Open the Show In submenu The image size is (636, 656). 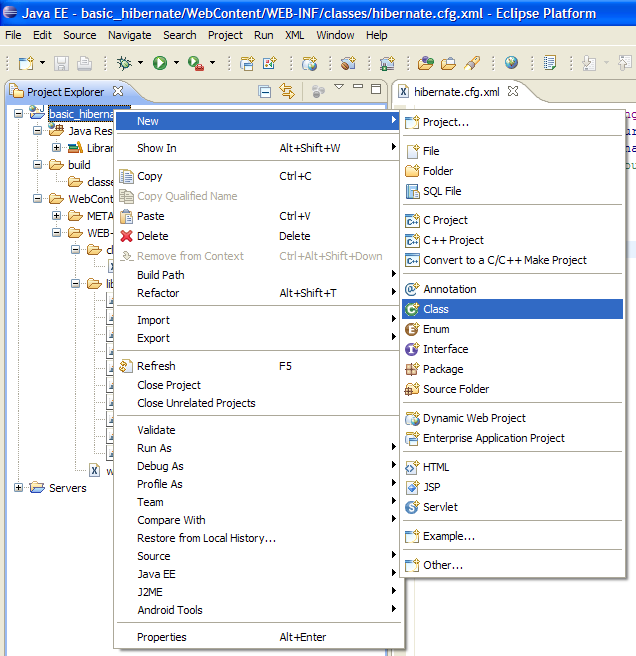click(258, 148)
